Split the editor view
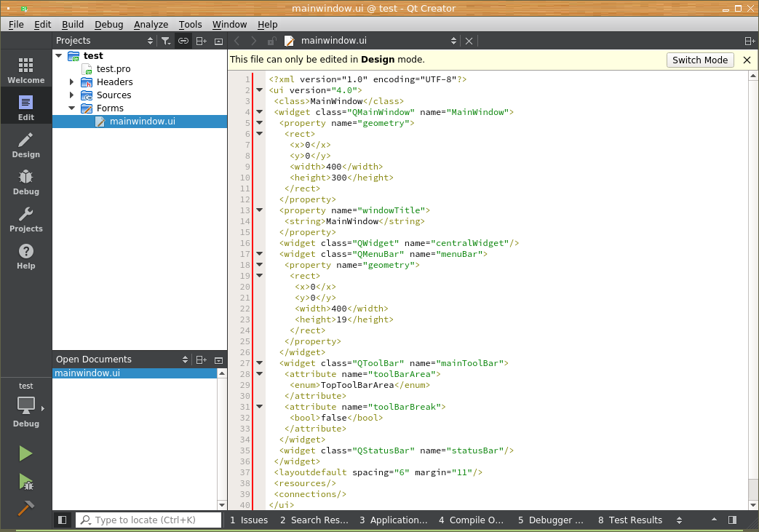 [x=750, y=41]
